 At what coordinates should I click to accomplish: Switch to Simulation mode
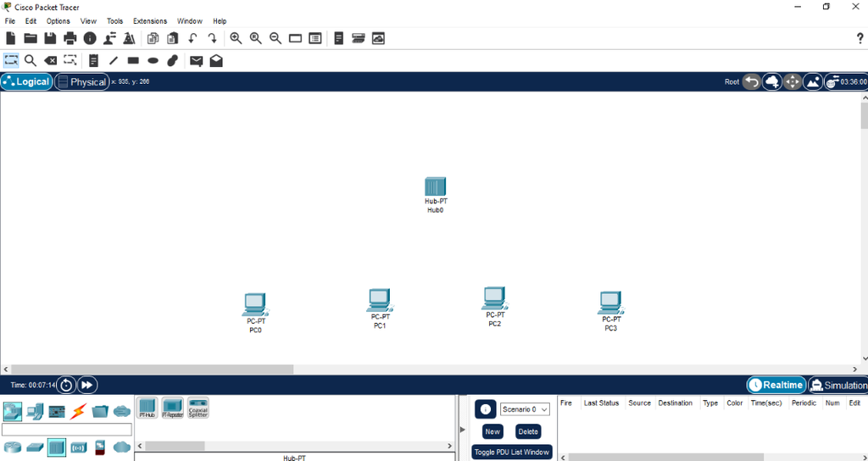coord(838,386)
